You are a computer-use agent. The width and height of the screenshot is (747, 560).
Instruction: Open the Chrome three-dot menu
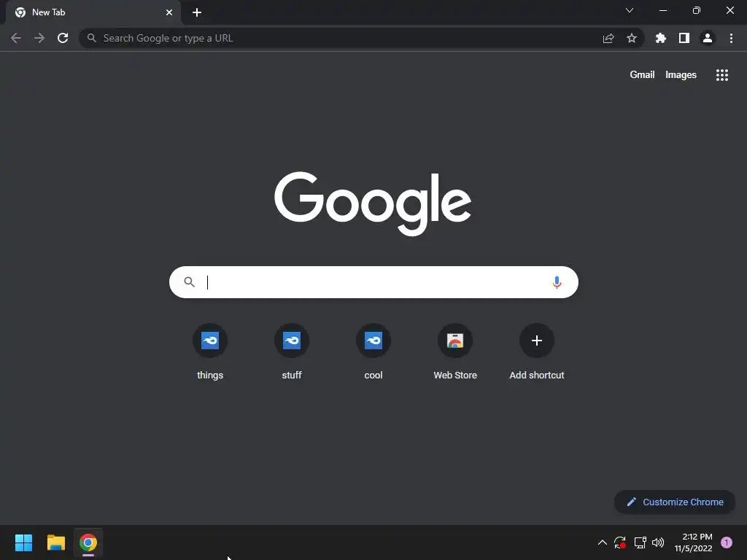[731, 38]
